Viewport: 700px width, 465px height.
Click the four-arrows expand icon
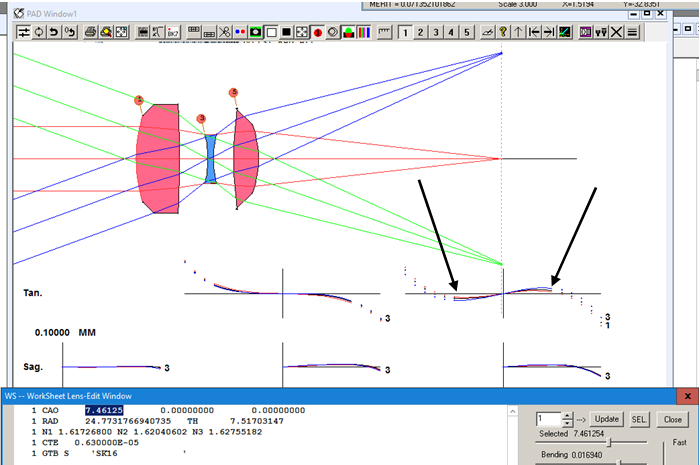[302, 32]
